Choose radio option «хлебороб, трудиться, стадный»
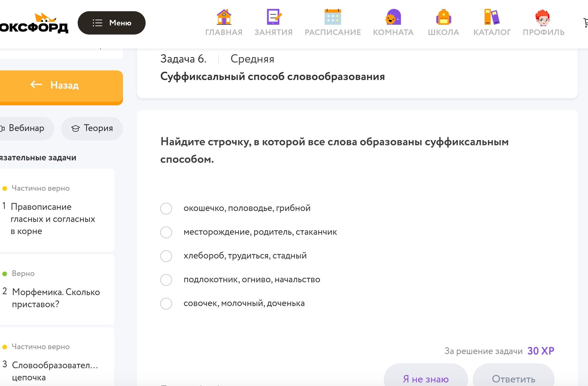Image resolution: width=588 pixels, height=386 pixels. [x=166, y=256]
